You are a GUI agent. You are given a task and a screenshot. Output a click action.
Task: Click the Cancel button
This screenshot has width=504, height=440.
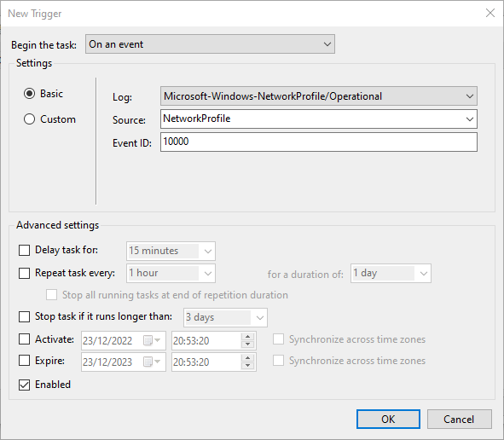[x=459, y=420]
